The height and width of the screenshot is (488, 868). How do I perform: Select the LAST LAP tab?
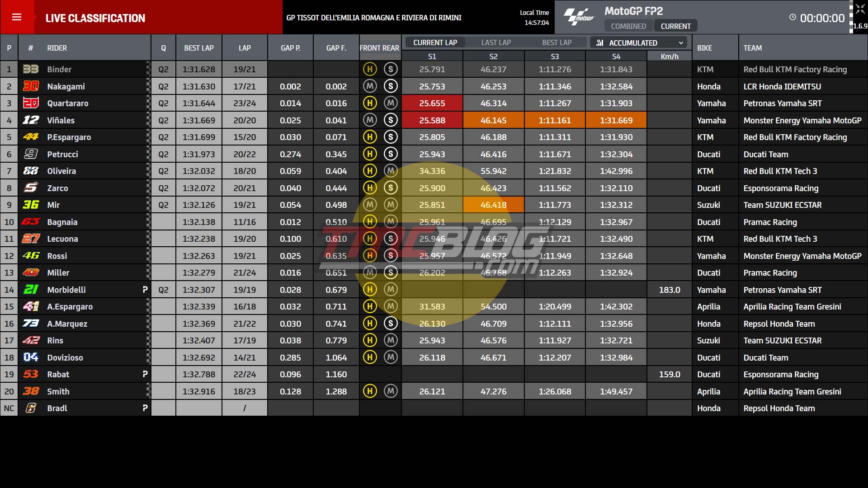pos(496,42)
